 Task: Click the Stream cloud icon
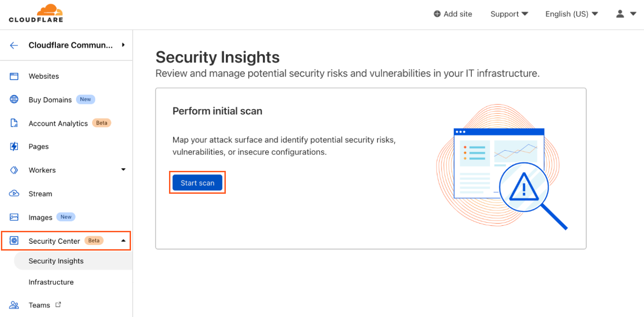pos(14,193)
